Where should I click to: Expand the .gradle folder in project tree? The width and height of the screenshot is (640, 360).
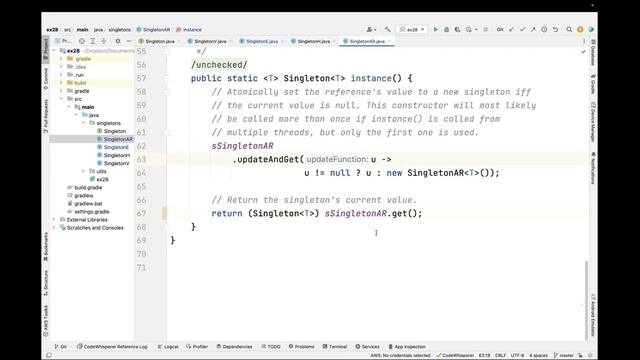tap(61, 59)
